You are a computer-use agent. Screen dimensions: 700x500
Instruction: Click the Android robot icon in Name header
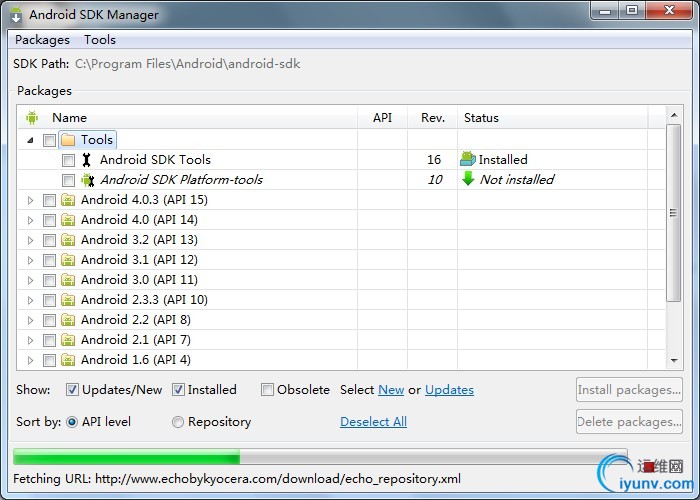[x=32, y=118]
